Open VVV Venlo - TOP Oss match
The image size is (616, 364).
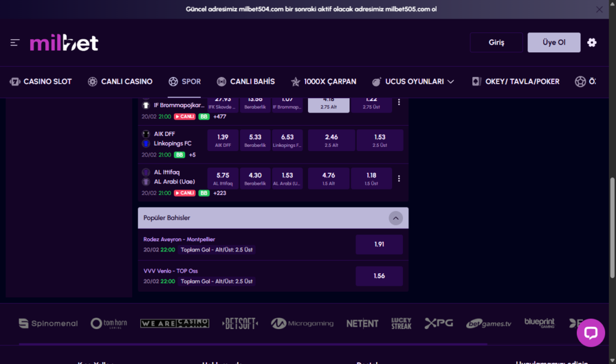pos(170,271)
